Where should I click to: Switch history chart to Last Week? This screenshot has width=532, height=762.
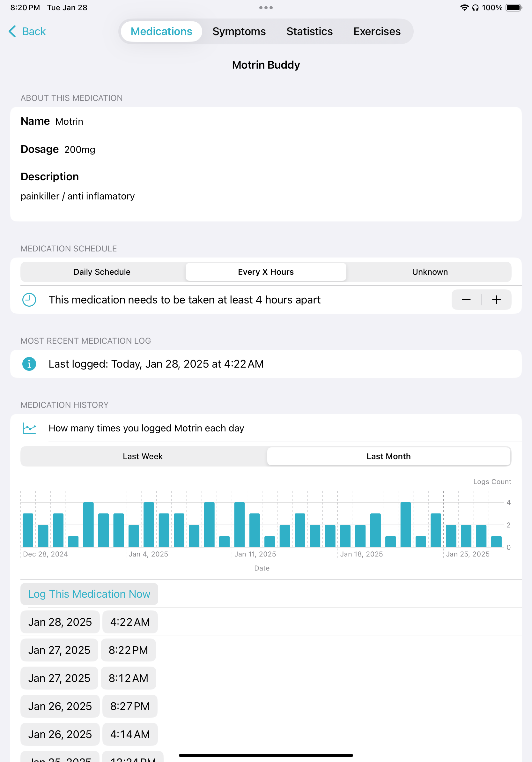click(x=143, y=456)
